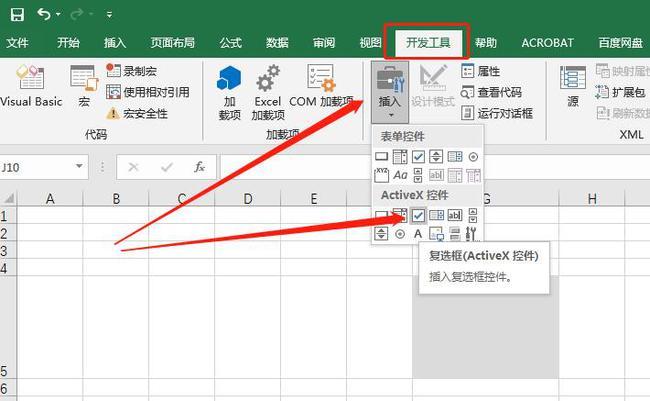Click the Select All corner triangle
Image resolution: width=650 pixels, height=401 pixels.
(9, 198)
